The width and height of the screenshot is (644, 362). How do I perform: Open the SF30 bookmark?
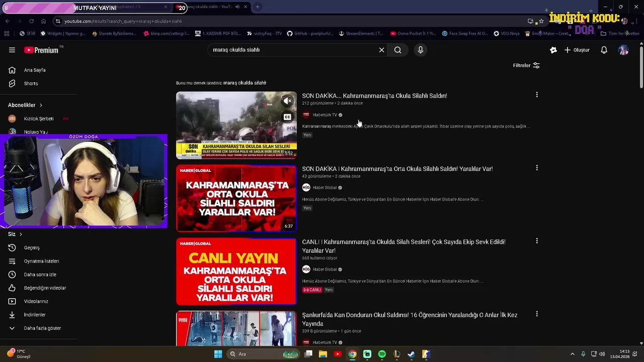(x=27, y=33)
